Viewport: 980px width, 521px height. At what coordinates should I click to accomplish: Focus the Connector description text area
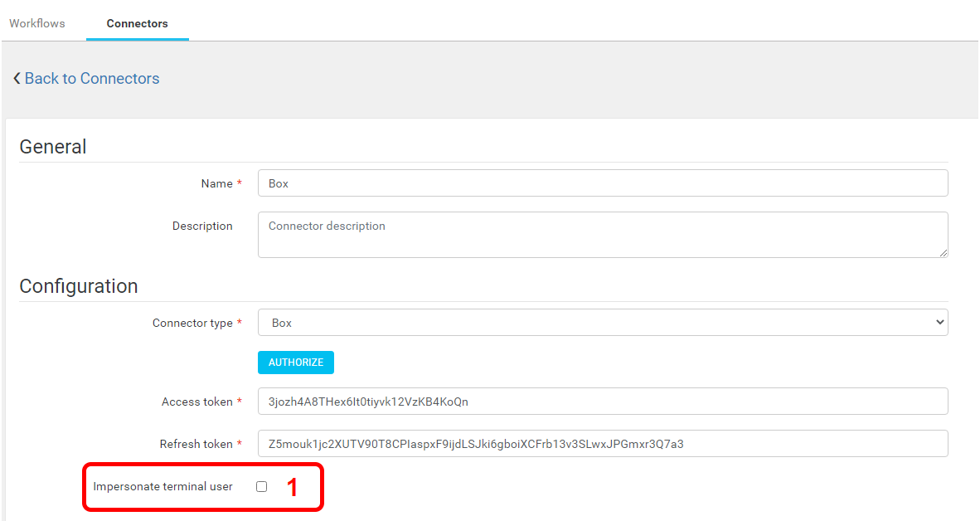602,234
